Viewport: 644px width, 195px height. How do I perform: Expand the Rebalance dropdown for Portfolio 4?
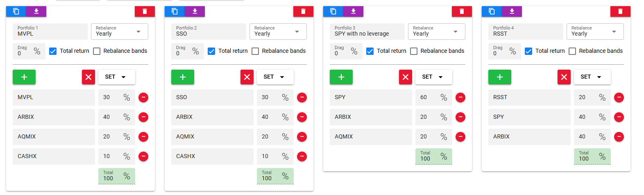(x=595, y=32)
